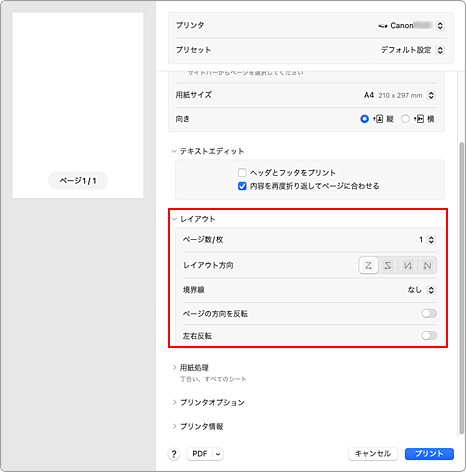Image resolution: width=466 pixels, height=472 pixels.
Task: Click the portrait orientation icon
Action: (378, 119)
